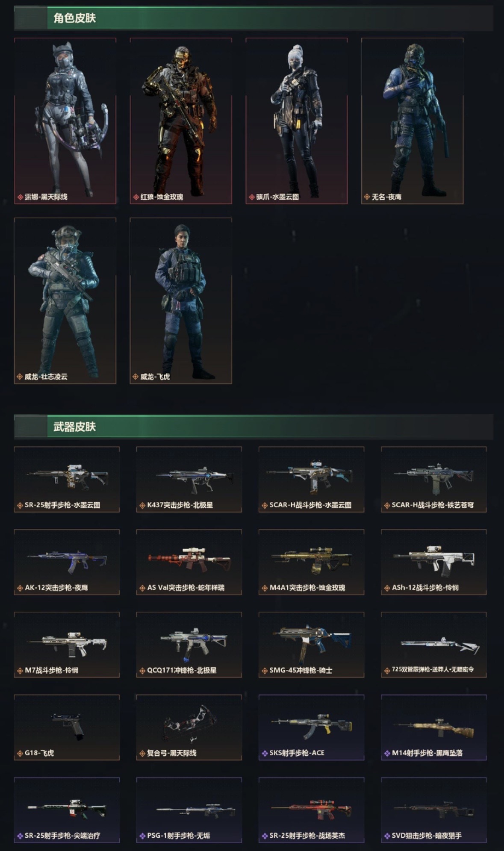Viewport: 504px width, 851px height.
Task: Click the 无名-夜鹰 character skin card
Action: click(412, 121)
